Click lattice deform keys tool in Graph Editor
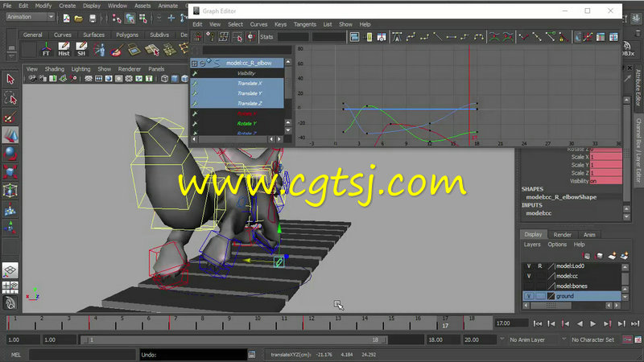 (x=224, y=37)
